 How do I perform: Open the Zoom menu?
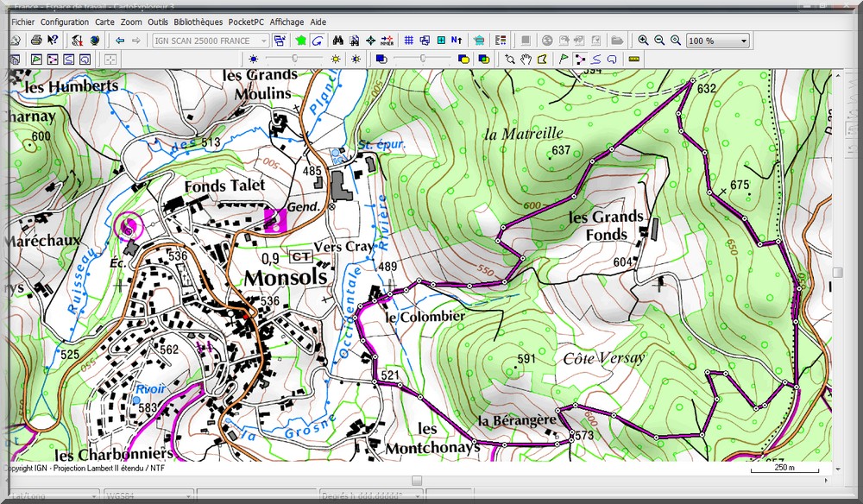(131, 22)
